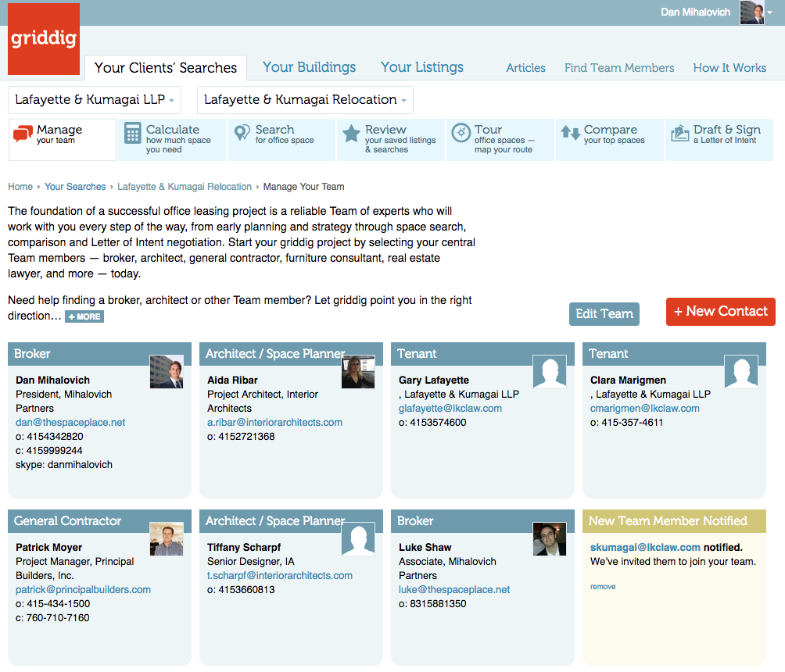Click Dan Mihalovich photo in Broker card
Image resolution: width=785 pixels, height=672 pixels.
click(x=167, y=372)
